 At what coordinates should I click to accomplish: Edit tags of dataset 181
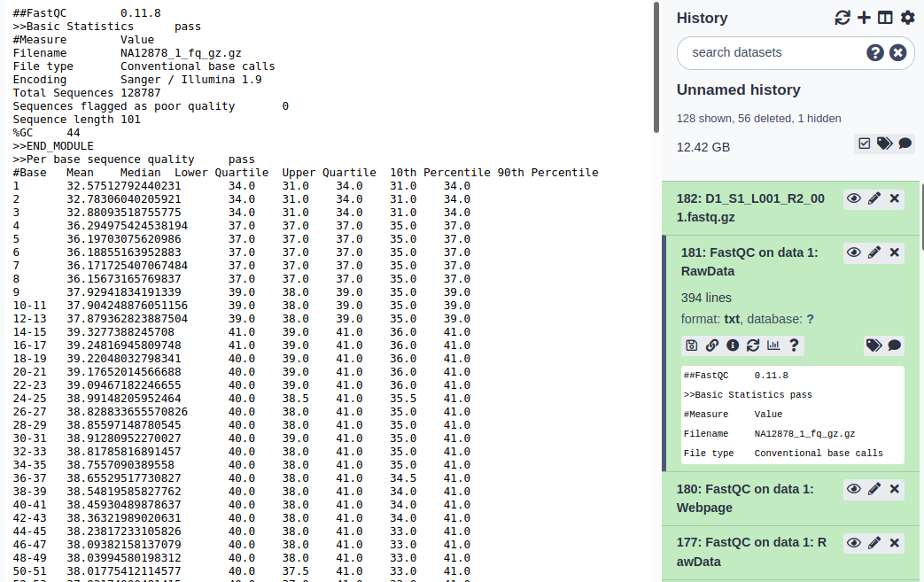tap(874, 345)
